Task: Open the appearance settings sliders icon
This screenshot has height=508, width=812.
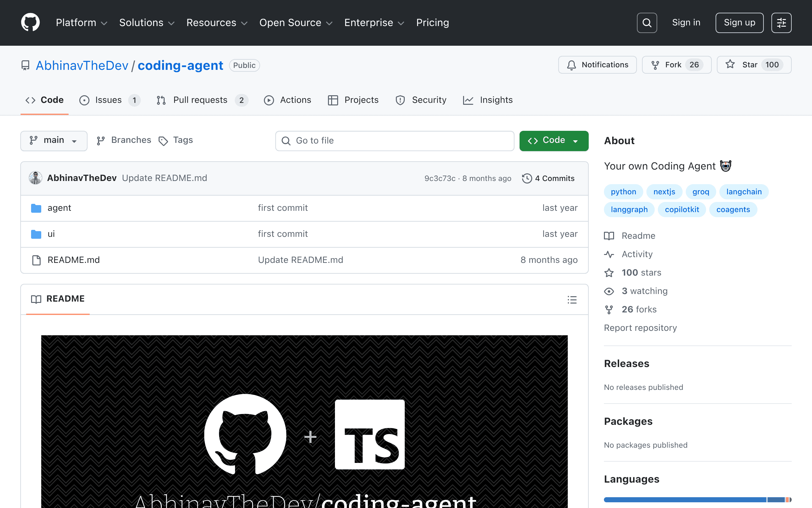Action: (x=781, y=23)
